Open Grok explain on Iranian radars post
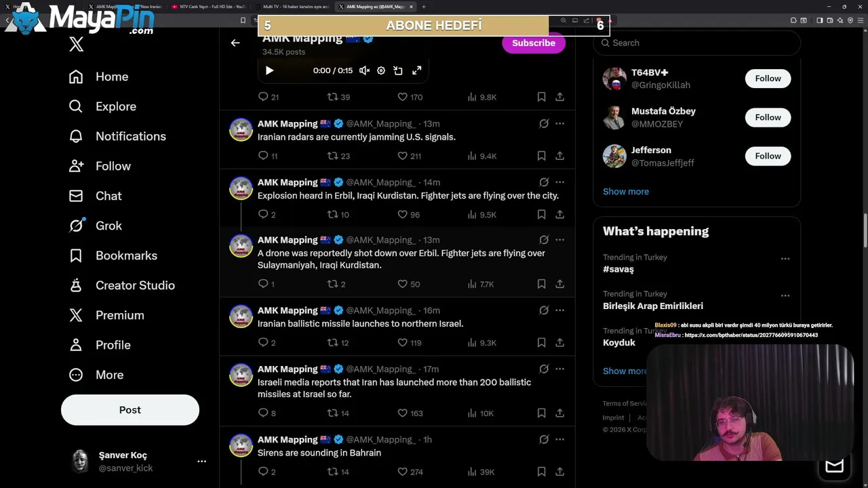868x488 pixels. [544, 123]
